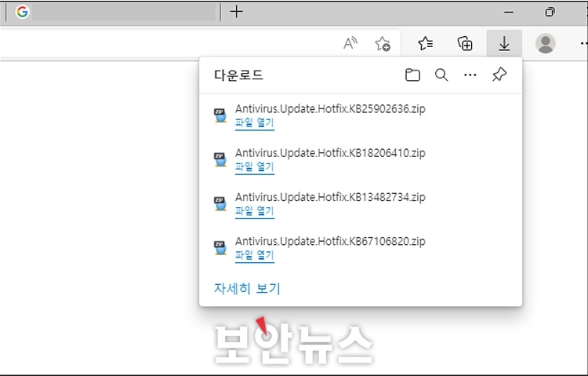Open file link for KB13482734.zip
The width and height of the screenshot is (588, 376).
[x=255, y=211]
